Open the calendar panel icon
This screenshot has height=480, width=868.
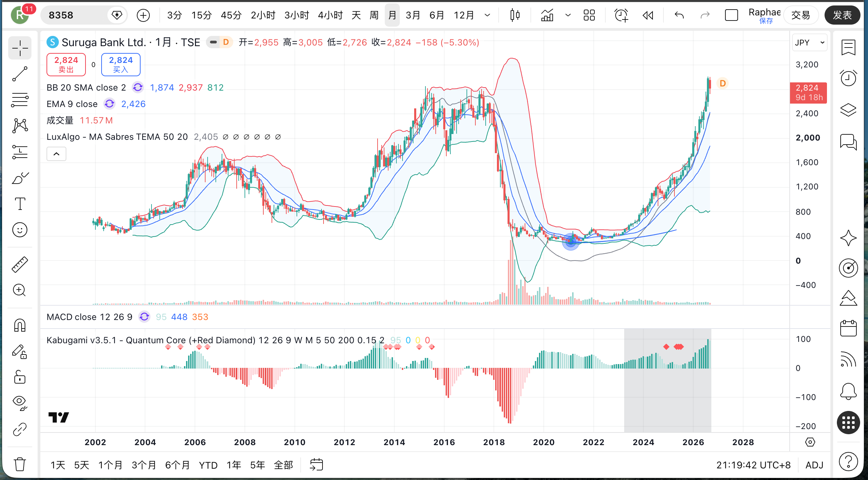pyautogui.click(x=848, y=328)
